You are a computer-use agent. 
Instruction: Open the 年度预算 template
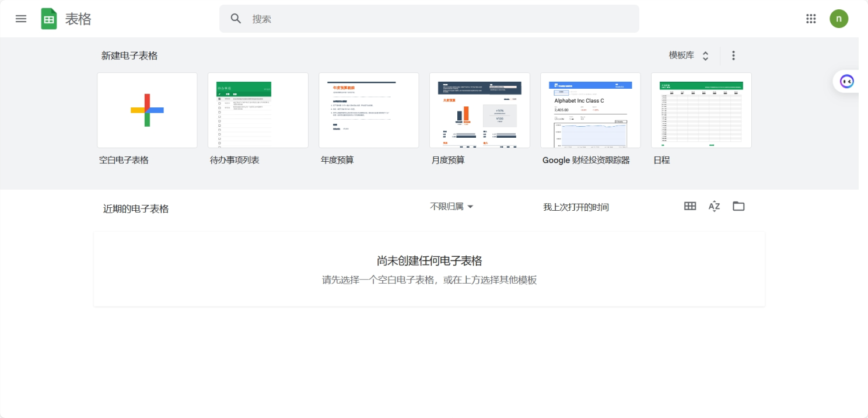tap(368, 110)
